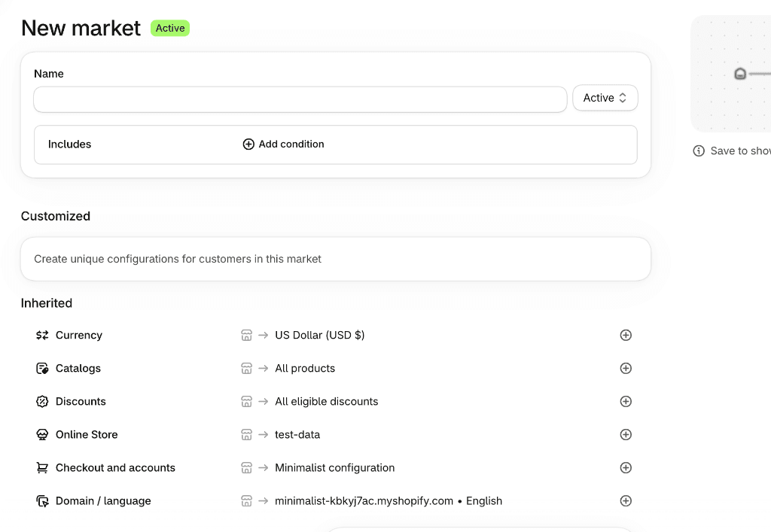The height and width of the screenshot is (532, 771).
Task: Click the Catalogs icon
Action: [x=42, y=369]
